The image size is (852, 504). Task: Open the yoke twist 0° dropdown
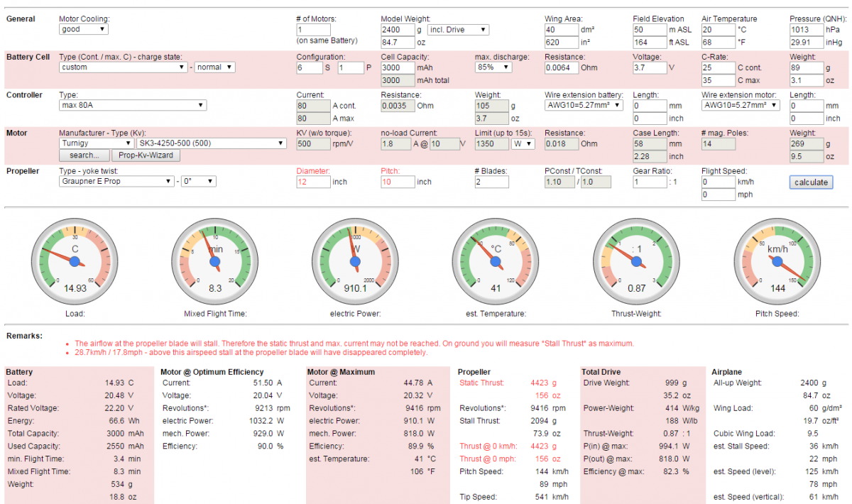198,182
